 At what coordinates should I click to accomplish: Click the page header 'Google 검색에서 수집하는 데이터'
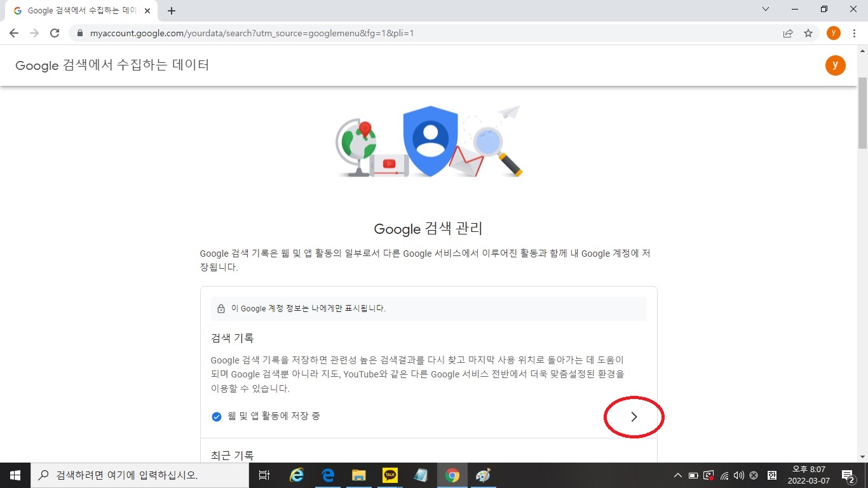point(112,65)
